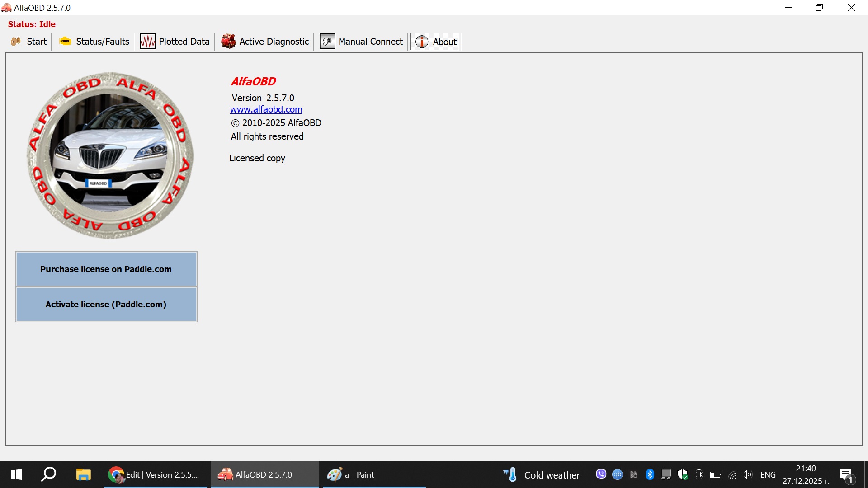The height and width of the screenshot is (488, 868).
Task: Click Activate license (Paddle.com)
Action: click(x=105, y=304)
